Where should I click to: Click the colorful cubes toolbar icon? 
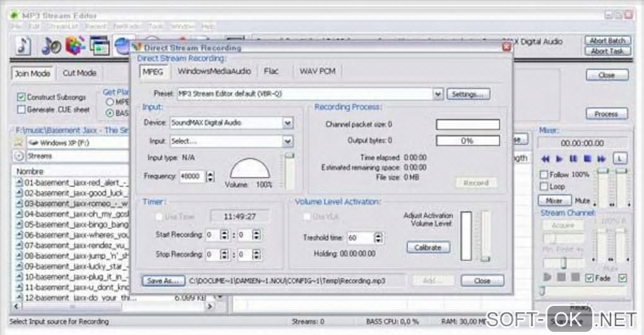coord(75,46)
